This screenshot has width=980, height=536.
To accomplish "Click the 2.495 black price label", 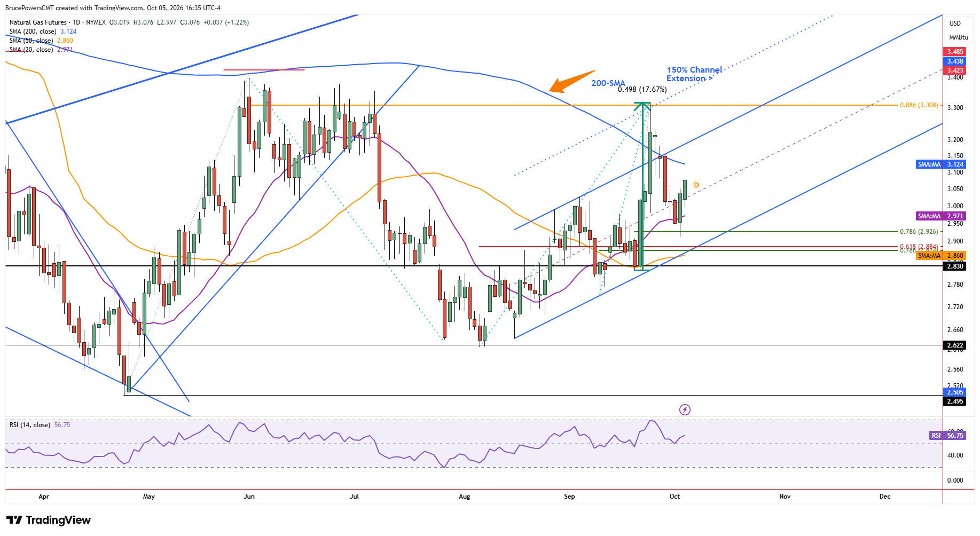I will tap(955, 401).
